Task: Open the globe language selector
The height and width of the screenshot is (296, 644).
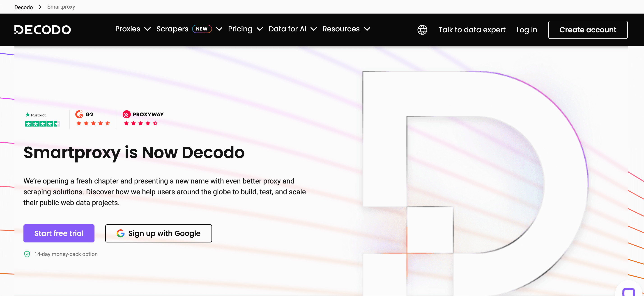Action: coord(422,30)
